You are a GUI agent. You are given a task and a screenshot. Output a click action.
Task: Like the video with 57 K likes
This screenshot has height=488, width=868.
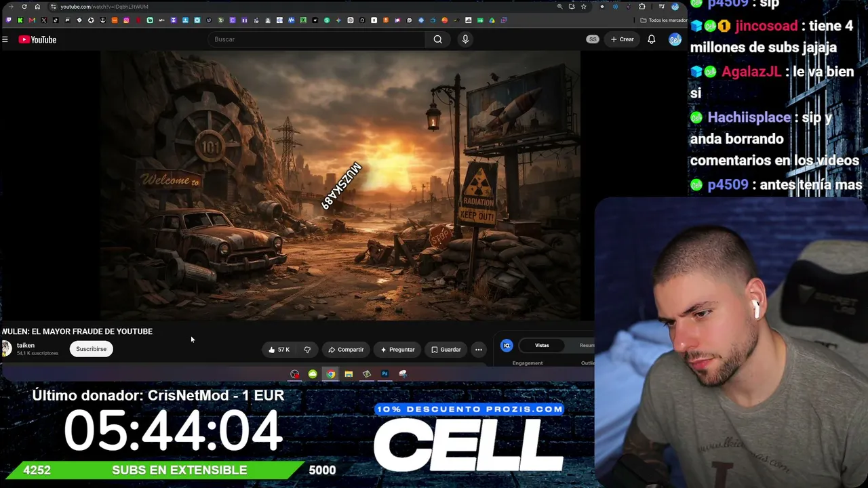tap(279, 350)
